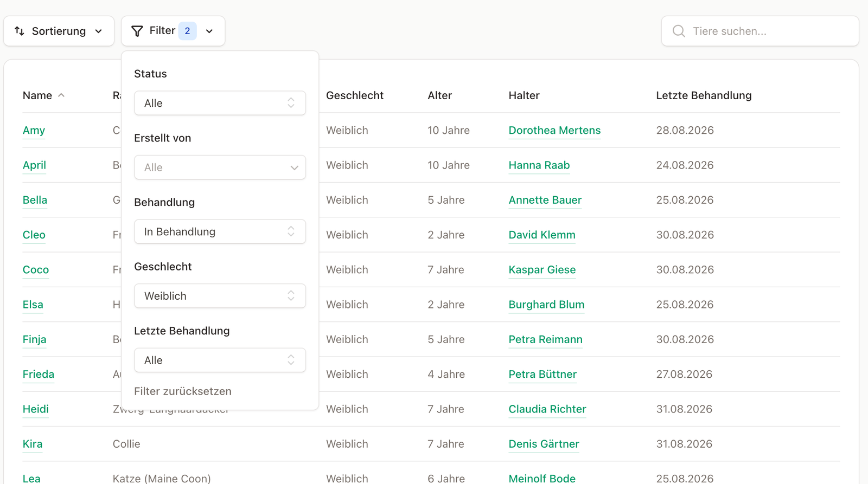
Task: Click Filter zurücksetzen to reset filters
Action: (183, 391)
